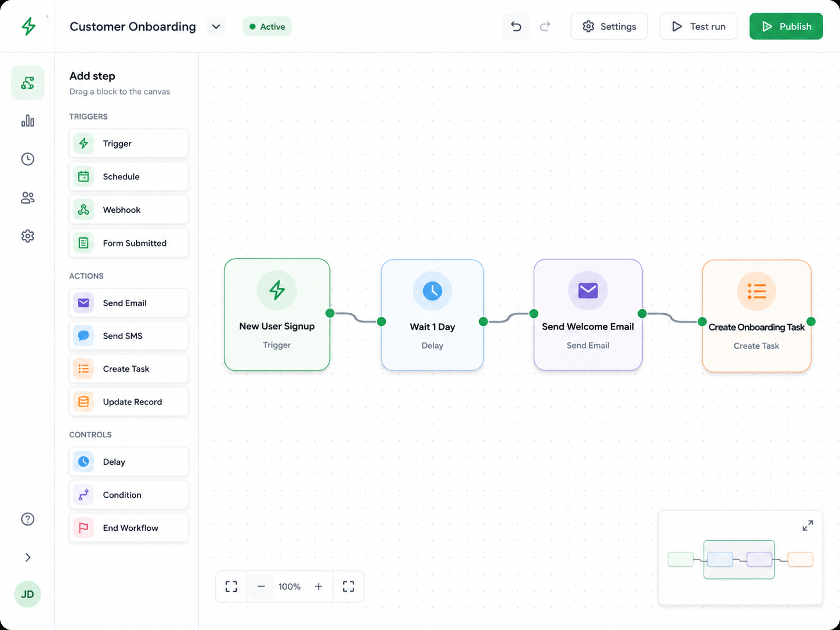The width and height of the screenshot is (840, 630).
Task: Select the Webhook block
Action: 129,210
